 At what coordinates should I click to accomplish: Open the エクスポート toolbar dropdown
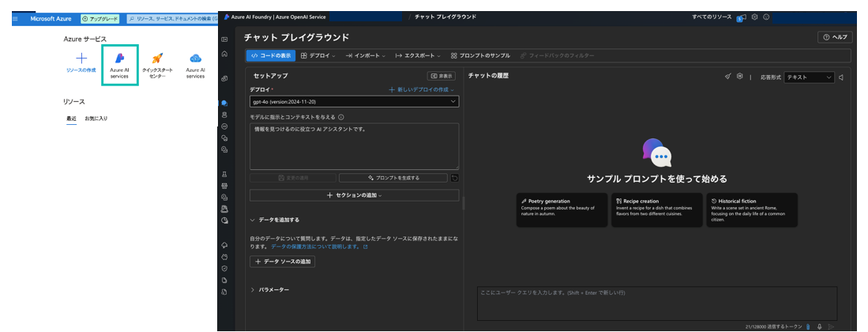[x=417, y=55]
